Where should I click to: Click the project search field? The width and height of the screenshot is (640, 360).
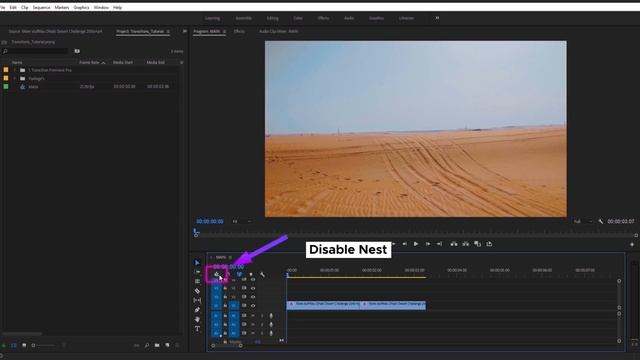[x=36, y=51]
